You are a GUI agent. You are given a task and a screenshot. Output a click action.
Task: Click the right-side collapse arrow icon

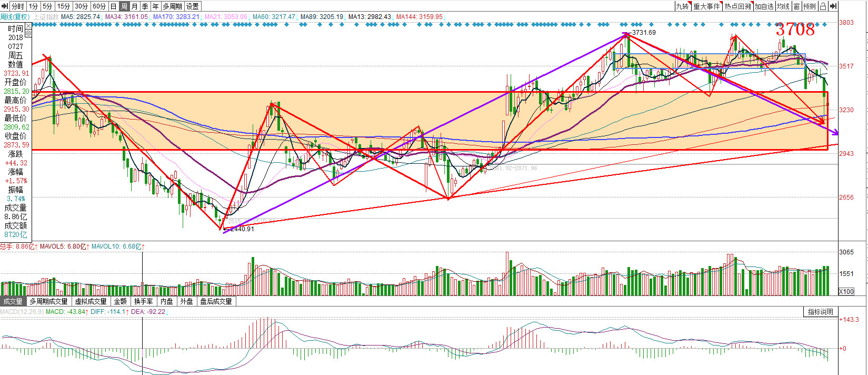click(833, 6)
